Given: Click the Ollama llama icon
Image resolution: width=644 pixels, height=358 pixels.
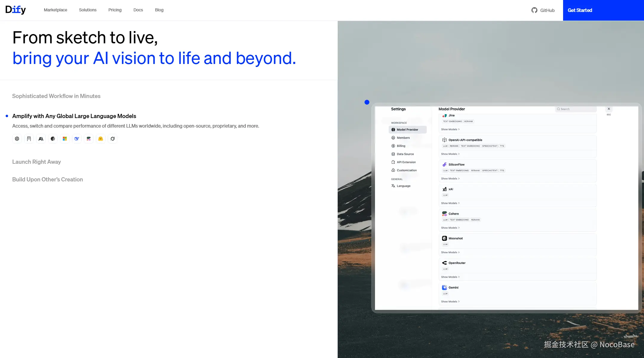Looking at the screenshot, I should 29,139.
